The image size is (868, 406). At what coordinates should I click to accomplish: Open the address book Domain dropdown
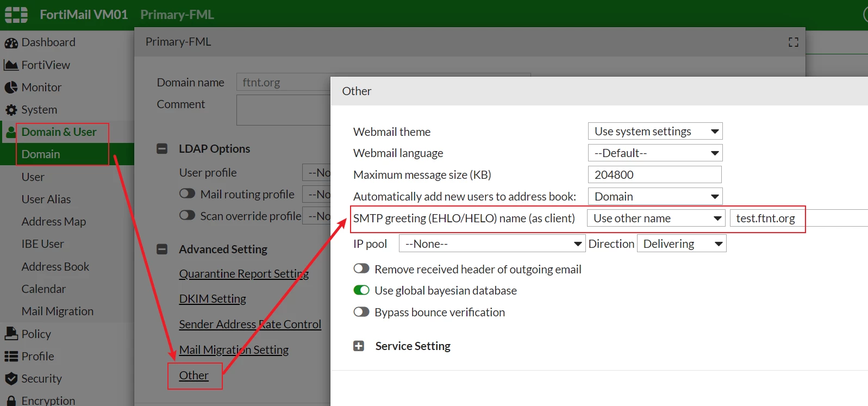click(x=655, y=196)
